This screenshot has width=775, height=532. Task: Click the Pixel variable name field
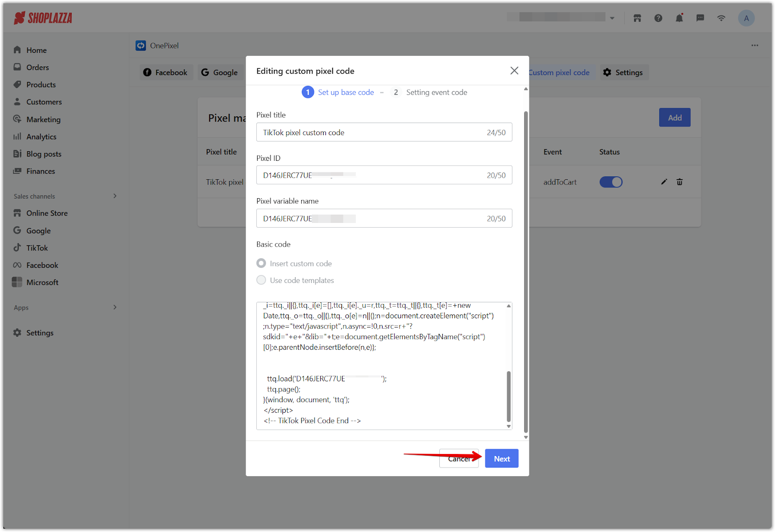pos(384,219)
